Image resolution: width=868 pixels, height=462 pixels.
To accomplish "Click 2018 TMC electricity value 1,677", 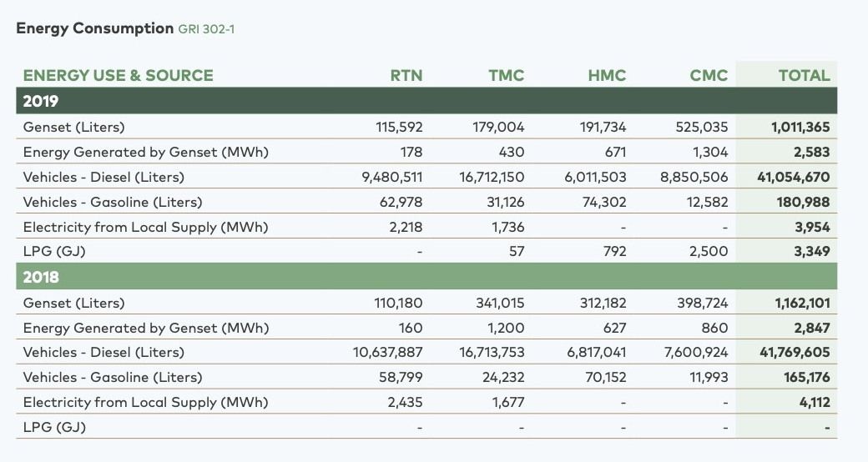I will pyautogui.click(x=508, y=402).
